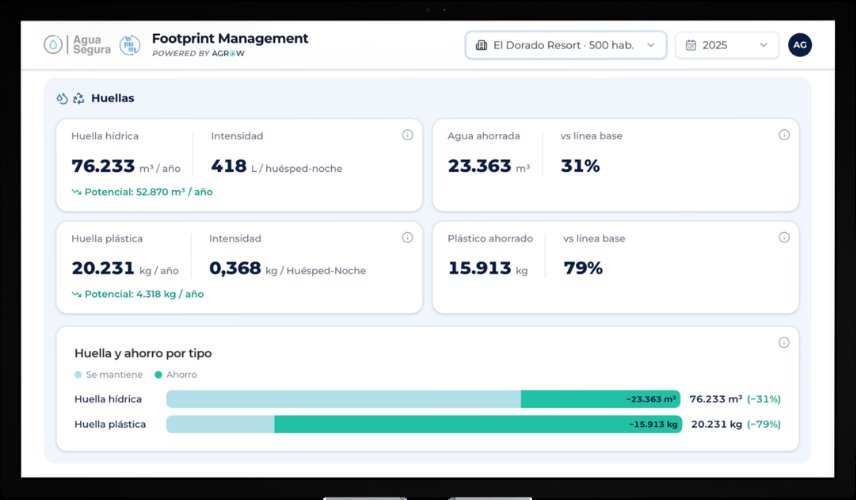Click the Footprint Management title

[230, 38]
